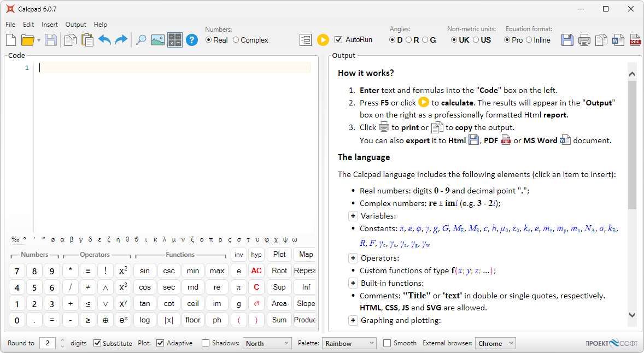The width and height of the screenshot is (644, 353).
Task: Copy selection using the Copy toolbar icon
Action: 70,40
